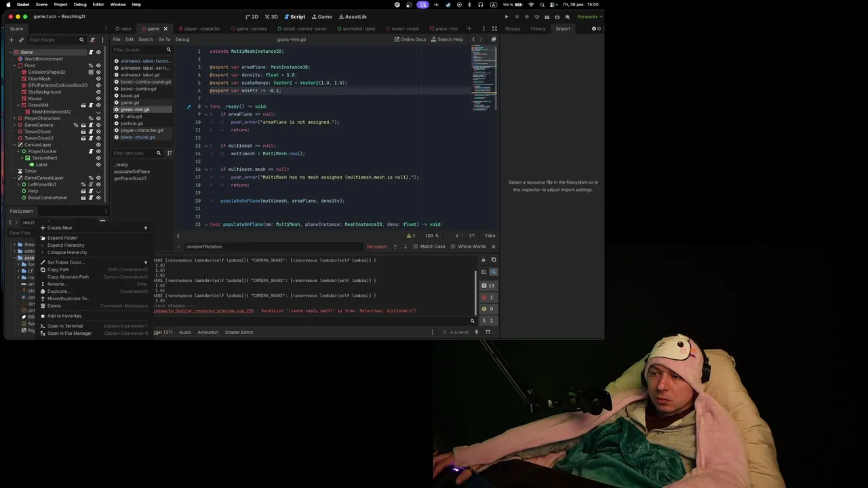Open scene icon on TowerChunk node
Viewport: 868px width, 488px height.
click(x=83, y=131)
